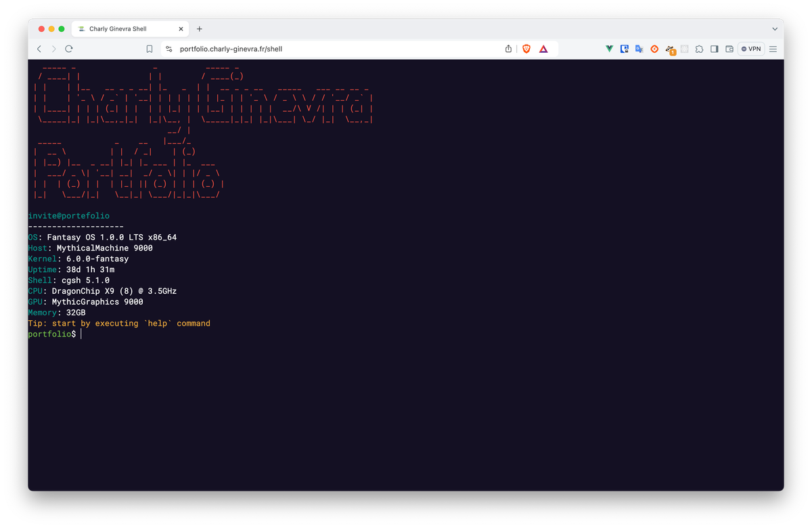
Task: Open site permissions via the tune icon
Action: pos(168,49)
